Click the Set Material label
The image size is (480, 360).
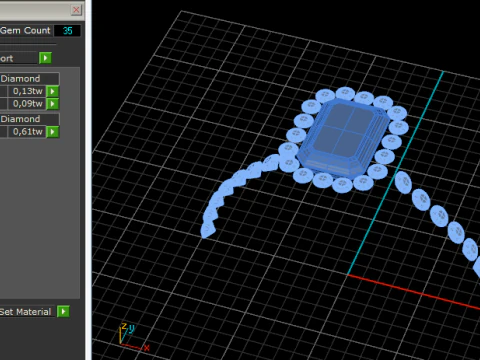(x=26, y=312)
